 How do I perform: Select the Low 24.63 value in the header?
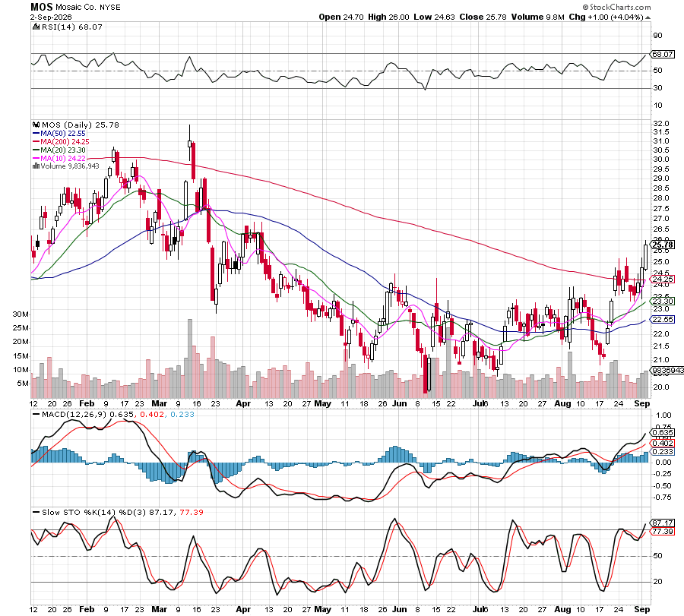coord(434,17)
